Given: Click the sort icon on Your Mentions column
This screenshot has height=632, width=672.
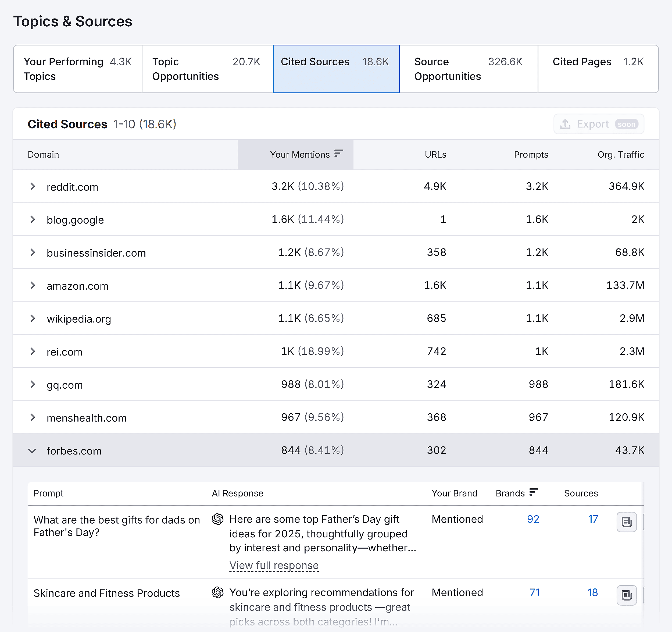Looking at the screenshot, I should pos(338,154).
